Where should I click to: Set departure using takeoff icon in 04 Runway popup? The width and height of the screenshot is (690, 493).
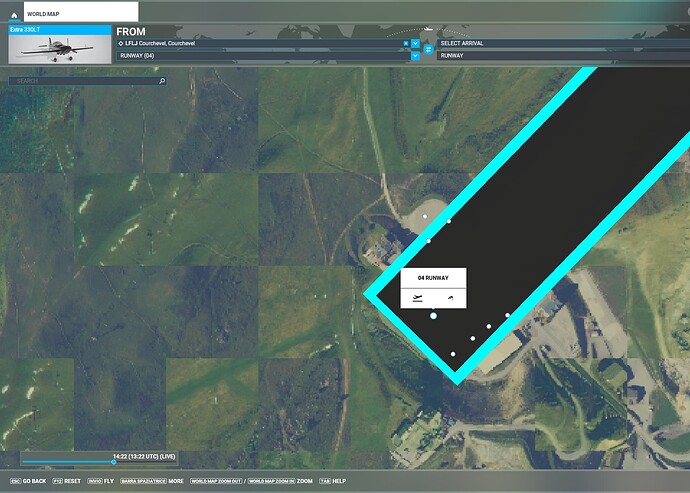click(x=417, y=299)
